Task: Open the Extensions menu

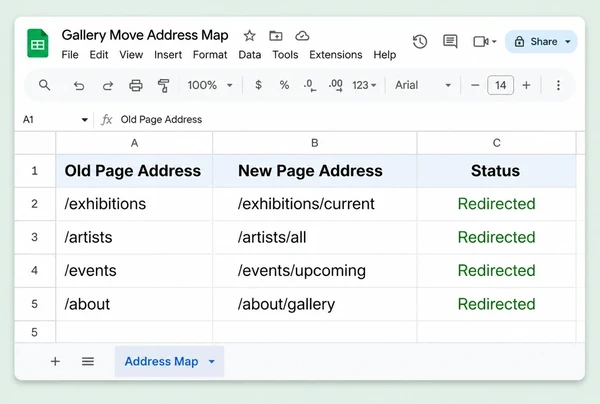Action: 336,55
